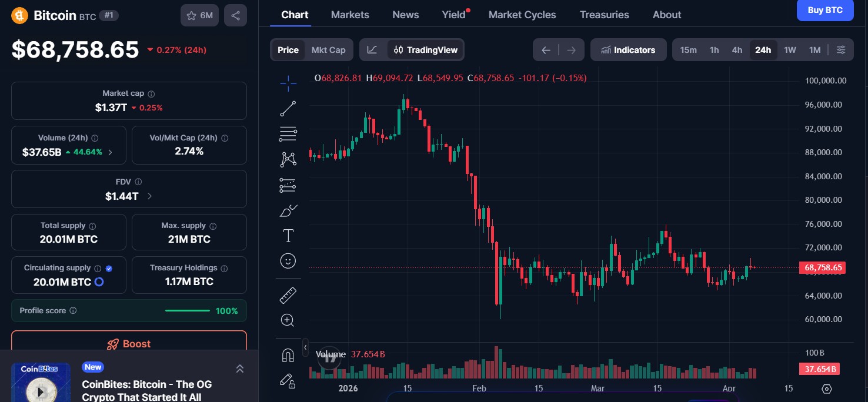This screenshot has width=868, height=402.
Task: Open the Market Cycles section
Action: [522, 14]
